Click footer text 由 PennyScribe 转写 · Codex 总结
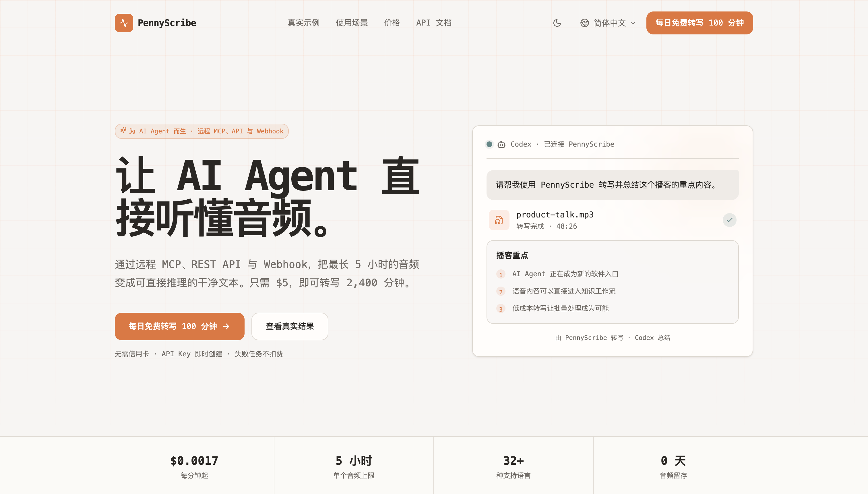Image resolution: width=868 pixels, height=494 pixels. (612, 338)
